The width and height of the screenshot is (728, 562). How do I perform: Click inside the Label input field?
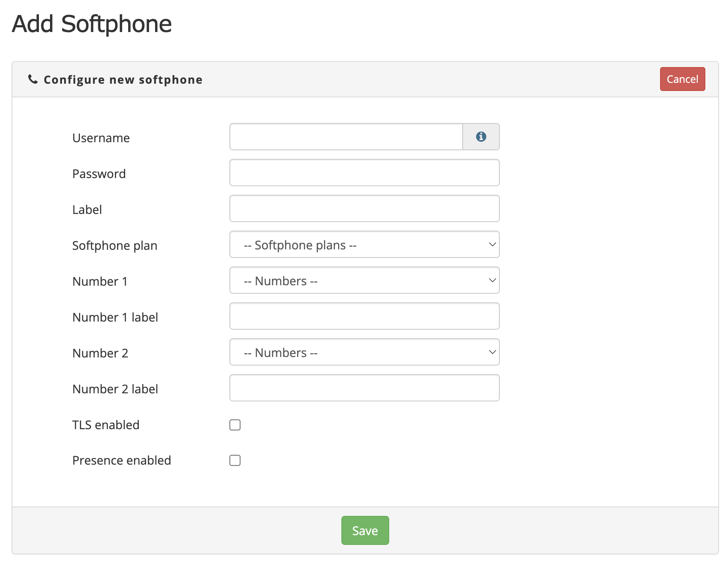coord(364,208)
